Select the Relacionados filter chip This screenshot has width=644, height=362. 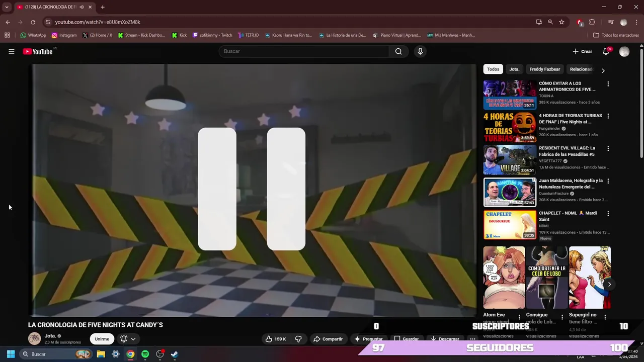pos(581,69)
